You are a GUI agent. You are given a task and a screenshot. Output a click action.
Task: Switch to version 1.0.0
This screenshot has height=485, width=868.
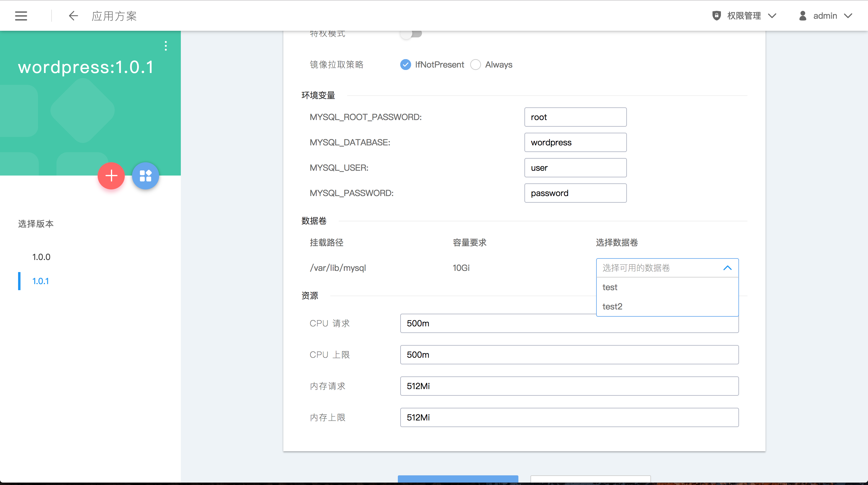point(42,257)
